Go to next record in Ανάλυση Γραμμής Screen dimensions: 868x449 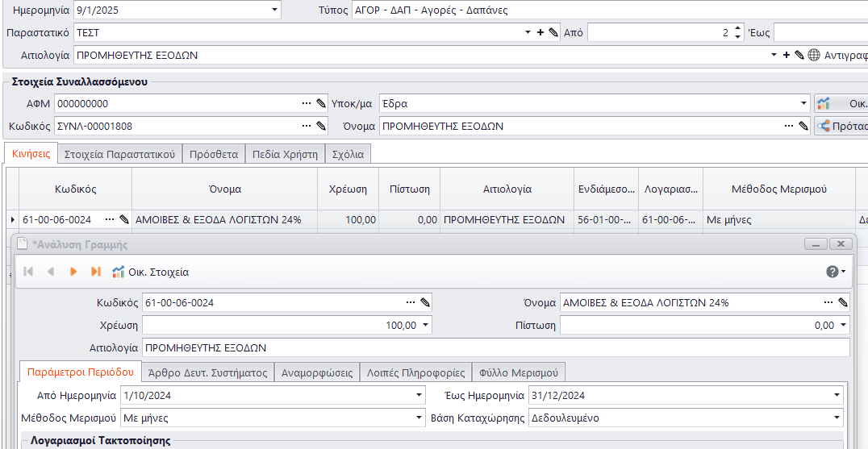tap(73, 272)
